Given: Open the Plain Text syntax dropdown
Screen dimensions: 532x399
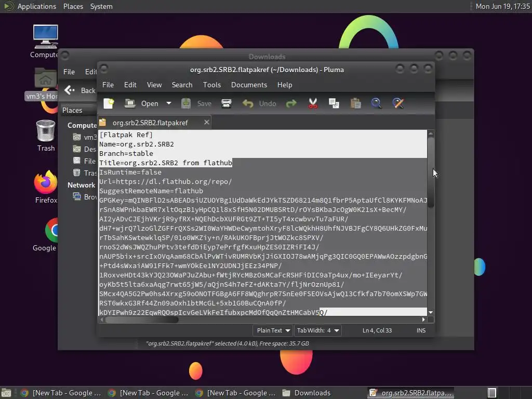Looking at the screenshot, I should click(x=273, y=330).
